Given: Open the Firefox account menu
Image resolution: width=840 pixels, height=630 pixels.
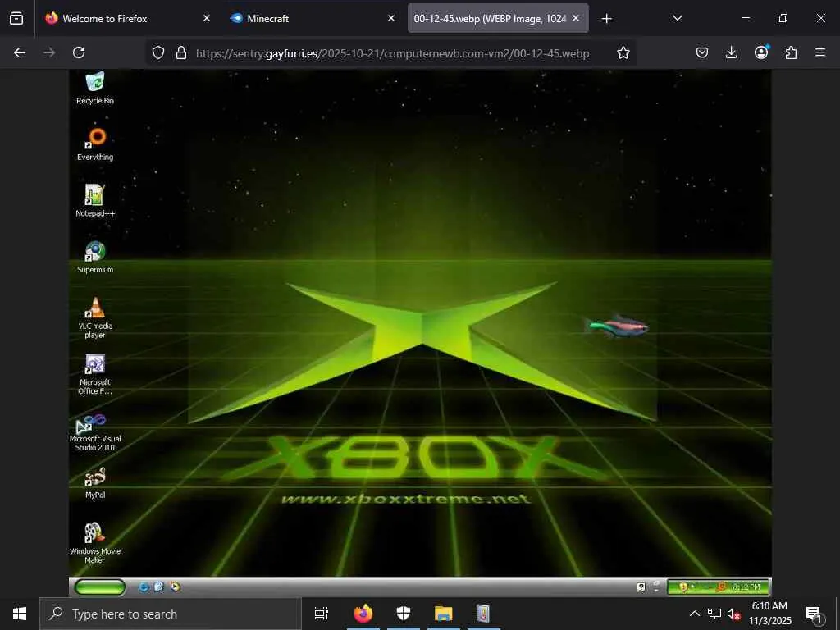Looking at the screenshot, I should pos(761,52).
